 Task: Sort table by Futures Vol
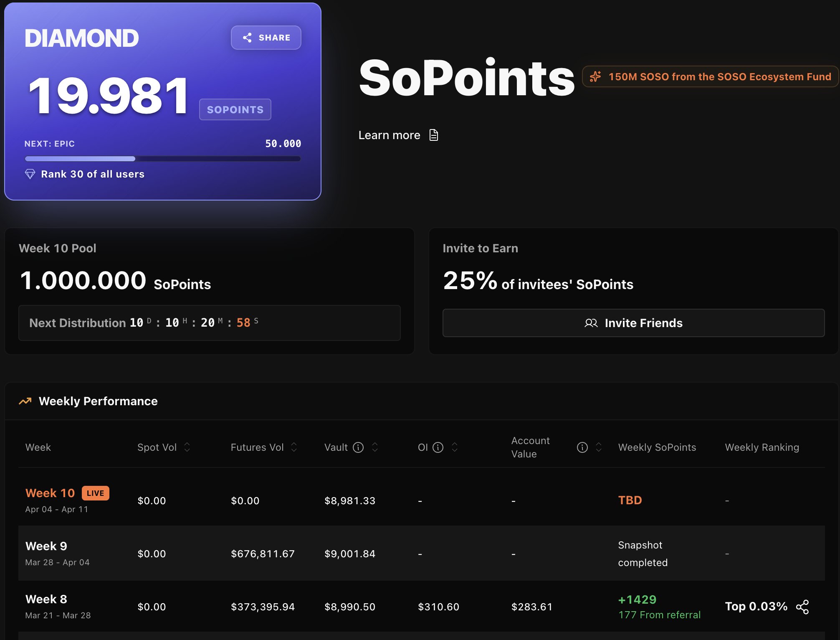[294, 447]
